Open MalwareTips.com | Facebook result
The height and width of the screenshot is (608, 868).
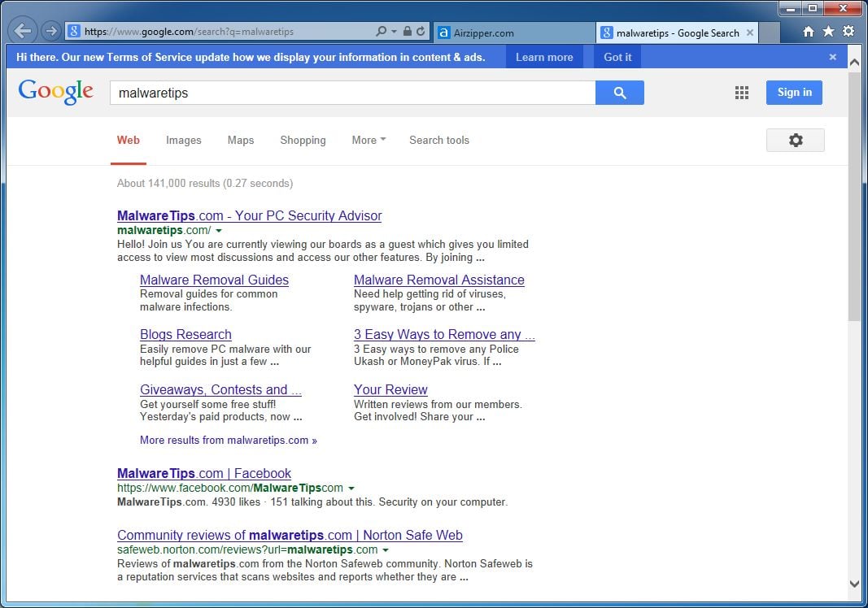point(203,474)
